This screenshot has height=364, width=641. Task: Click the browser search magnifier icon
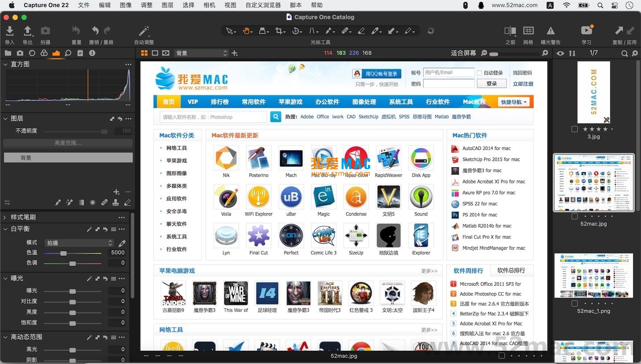point(625,53)
